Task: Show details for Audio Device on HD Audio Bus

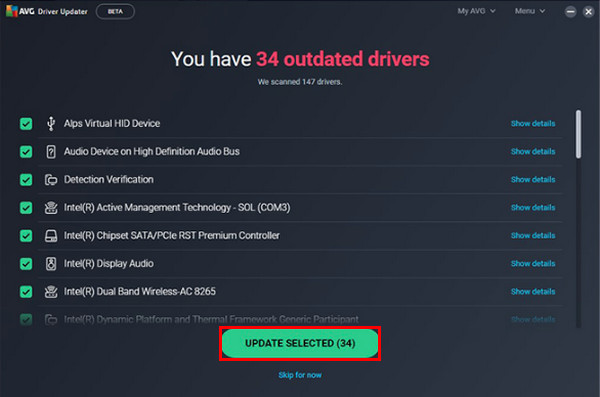Action: (533, 152)
